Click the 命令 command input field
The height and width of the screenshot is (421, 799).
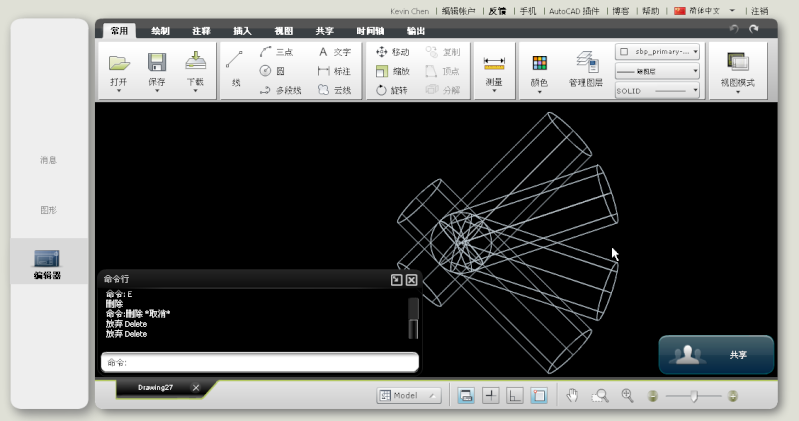pyautogui.click(x=260, y=362)
